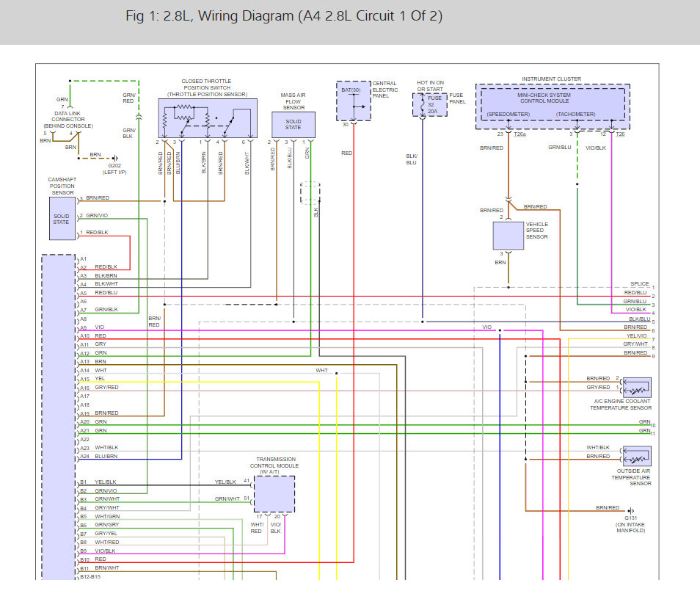700x602 pixels.
Task: Click the 'A7 GRN/BLK' pin label
Action: coord(99,310)
